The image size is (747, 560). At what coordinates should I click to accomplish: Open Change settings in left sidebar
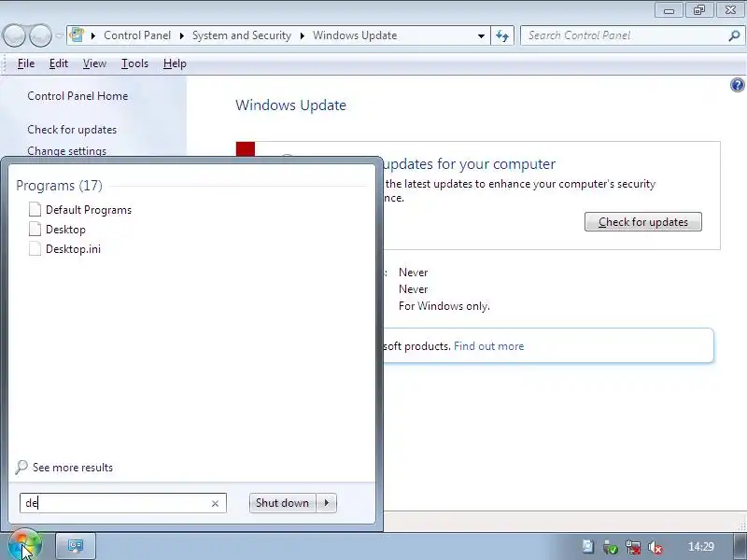click(66, 150)
